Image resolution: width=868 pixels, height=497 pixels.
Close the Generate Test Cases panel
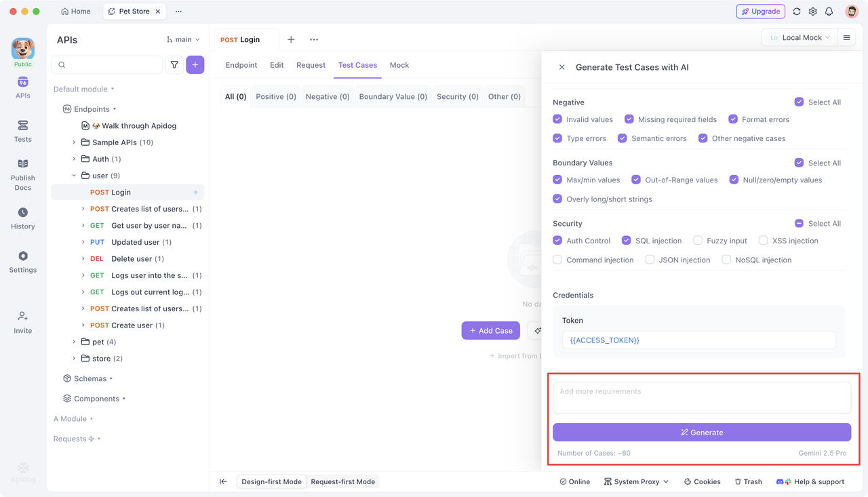561,67
